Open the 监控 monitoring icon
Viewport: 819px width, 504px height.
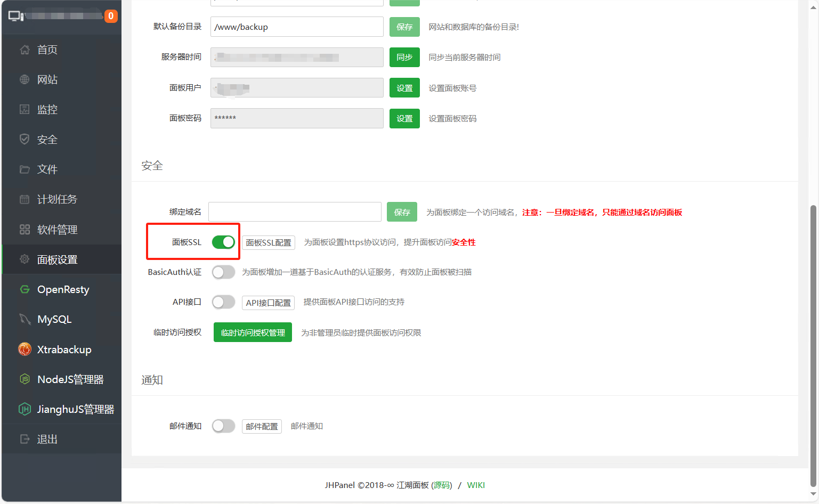pyautogui.click(x=25, y=109)
